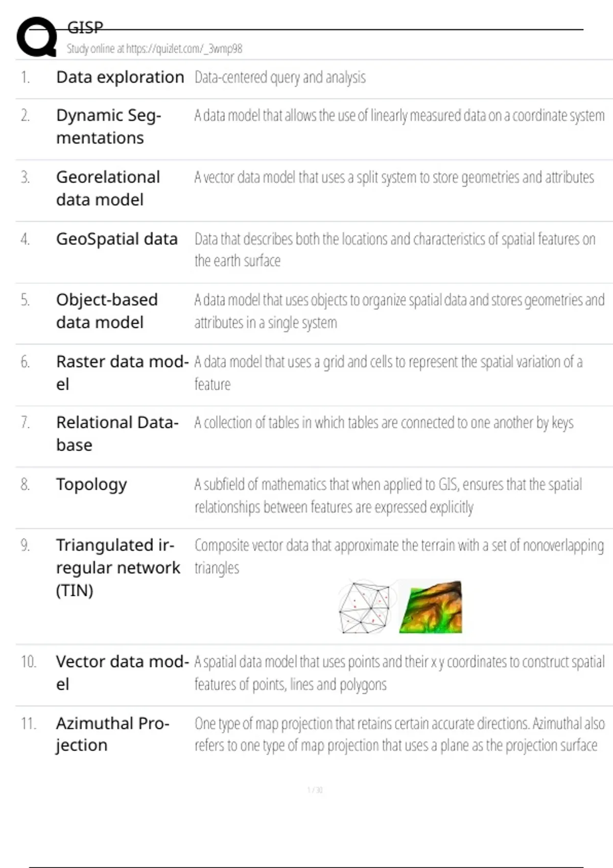Select the term Data exploration
This screenshot has height=868, width=613.
point(120,77)
